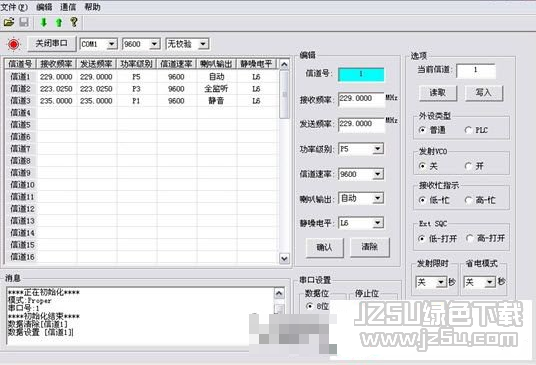
Task: Click message log scrollbar up arrow
Action: [x=279, y=293]
